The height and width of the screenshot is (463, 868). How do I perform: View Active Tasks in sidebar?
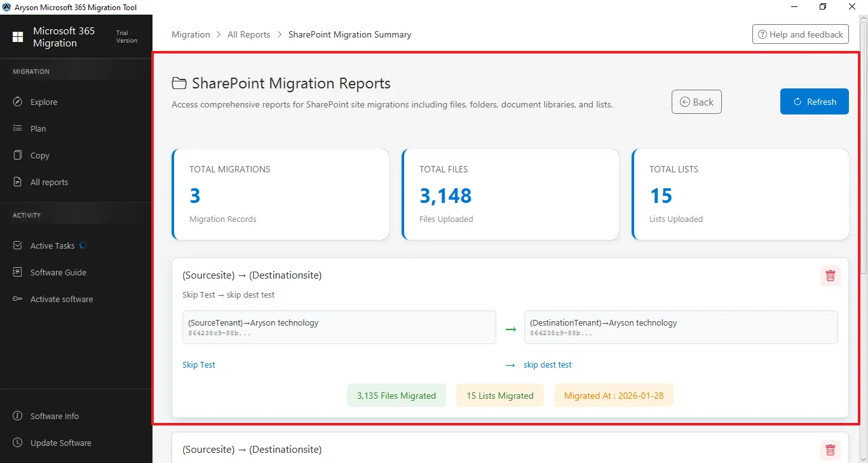52,245
